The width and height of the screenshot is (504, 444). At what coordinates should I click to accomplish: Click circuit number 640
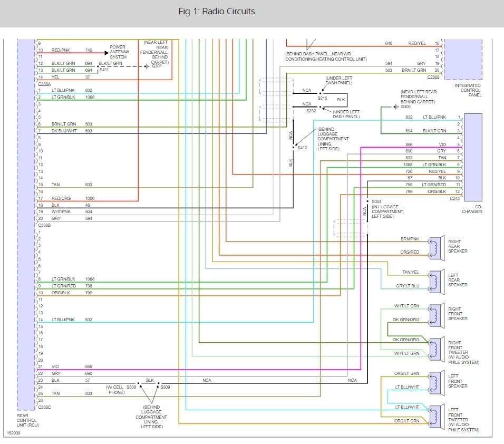click(x=389, y=43)
